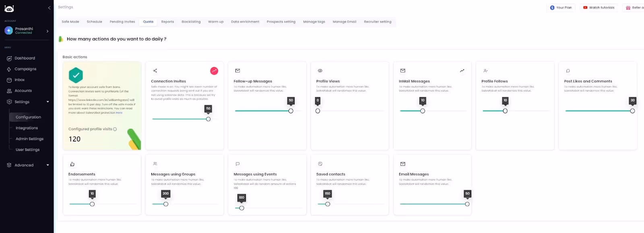Open the Prasanthi account switcher
This screenshot has width=644, height=233.
point(27,31)
